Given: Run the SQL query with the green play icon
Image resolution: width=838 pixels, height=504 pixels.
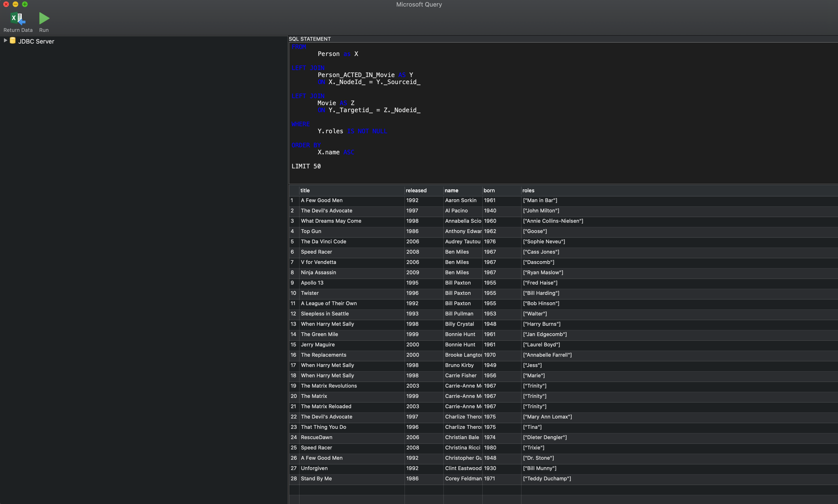Looking at the screenshot, I should (44, 18).
